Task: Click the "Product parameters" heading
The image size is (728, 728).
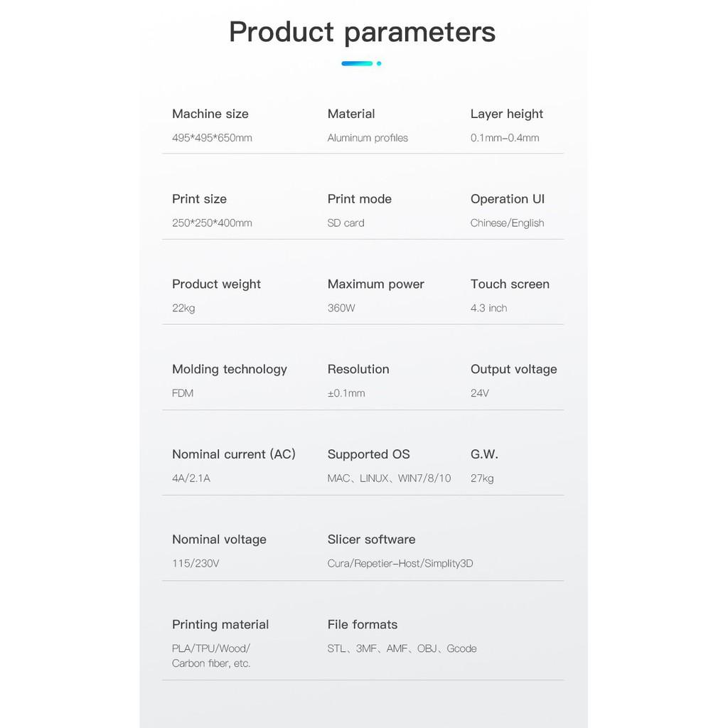Action: click(x=362, y=33)
